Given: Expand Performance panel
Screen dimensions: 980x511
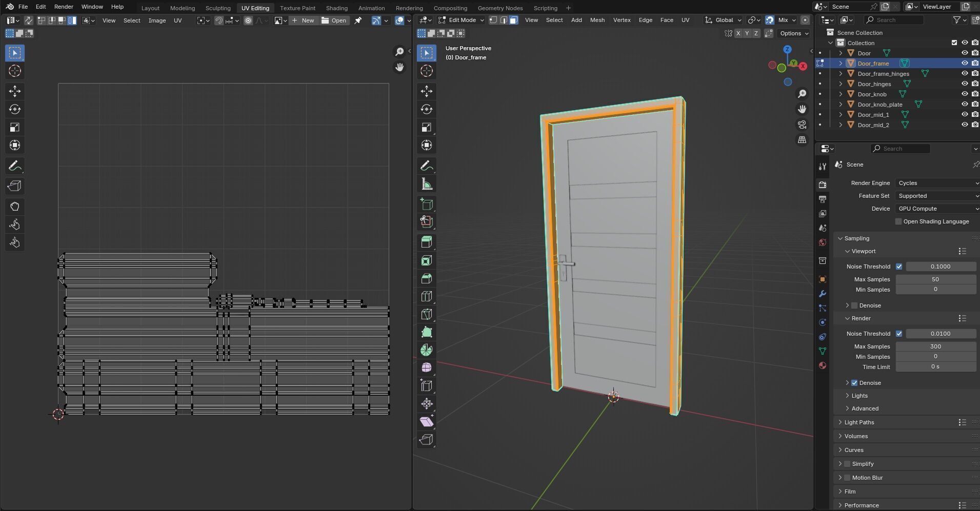Looking at the screenshot, I should (862, 505).
